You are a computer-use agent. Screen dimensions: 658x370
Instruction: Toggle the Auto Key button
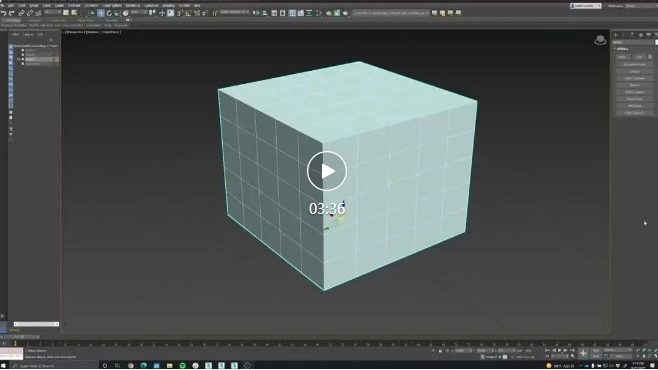(x=596, y=350)
